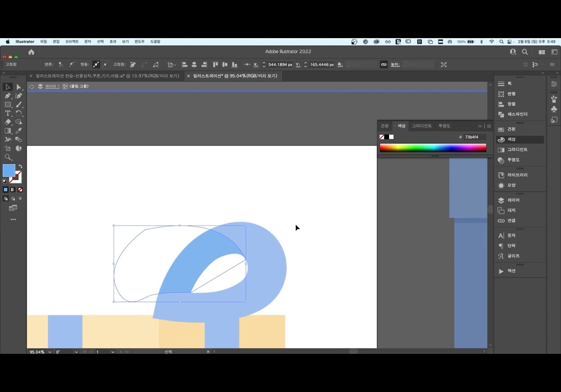This screenshot has height=392, width=561.
Task: Open the Change Screen Mode button
Action: pyautogui.click(x=13, y=208)
